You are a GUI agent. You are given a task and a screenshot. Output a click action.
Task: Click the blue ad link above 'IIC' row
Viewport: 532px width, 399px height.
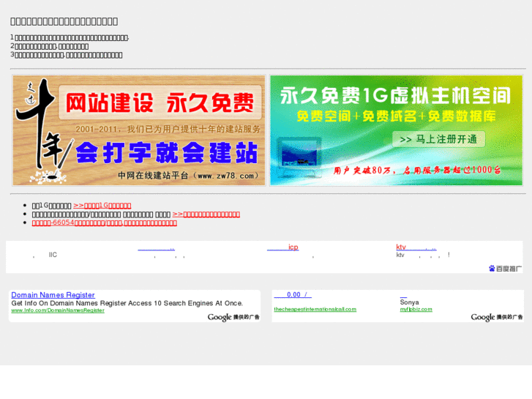point(156,249)
